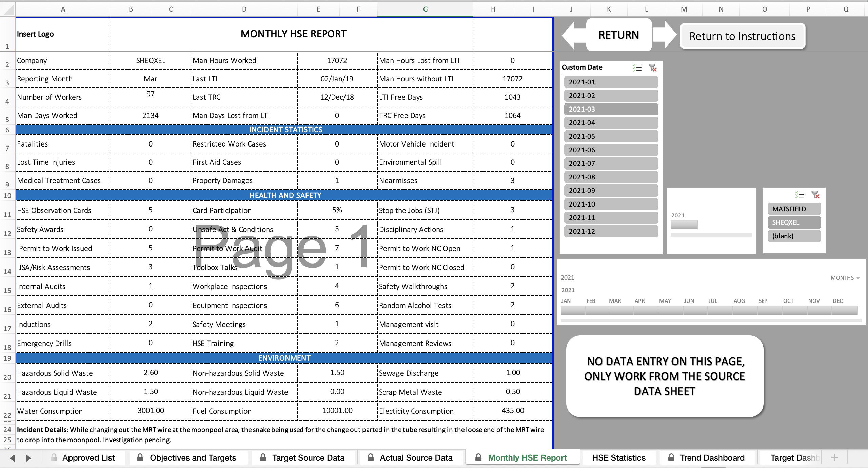Select JUL segment on the timeline
Image resolution: width=868 pixels, height=468 pixels.
(x=720, y=310)
